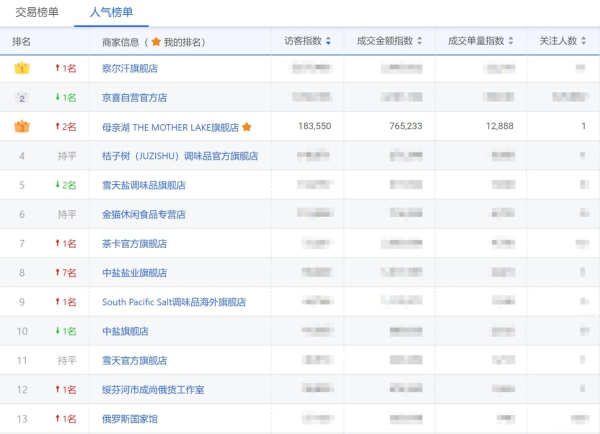Image resolution: width=600 pixels, height=434 pixels.
Task: Switch to the 交易榜单 tab
Action: [37, 12]
